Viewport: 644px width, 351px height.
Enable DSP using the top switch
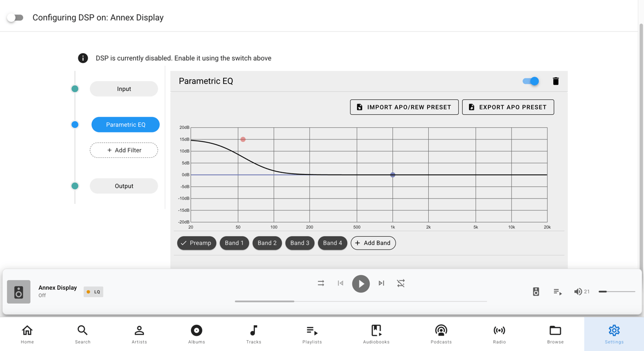(15, 18)
